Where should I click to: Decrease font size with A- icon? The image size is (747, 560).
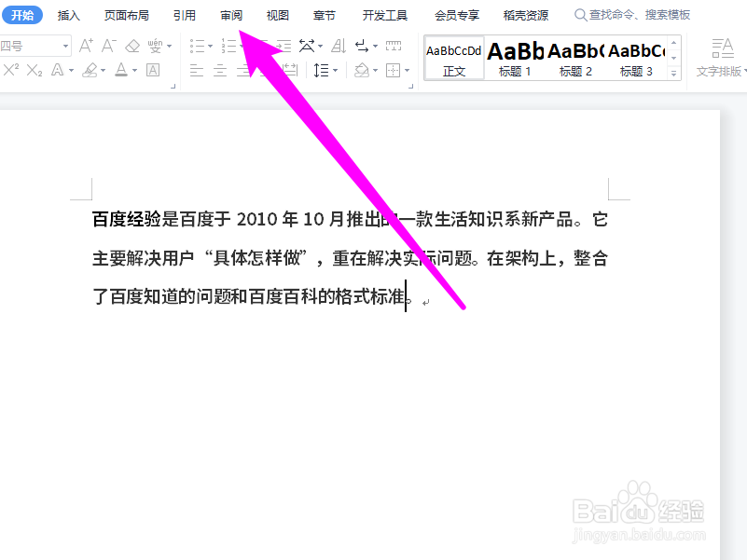[108, 46]
